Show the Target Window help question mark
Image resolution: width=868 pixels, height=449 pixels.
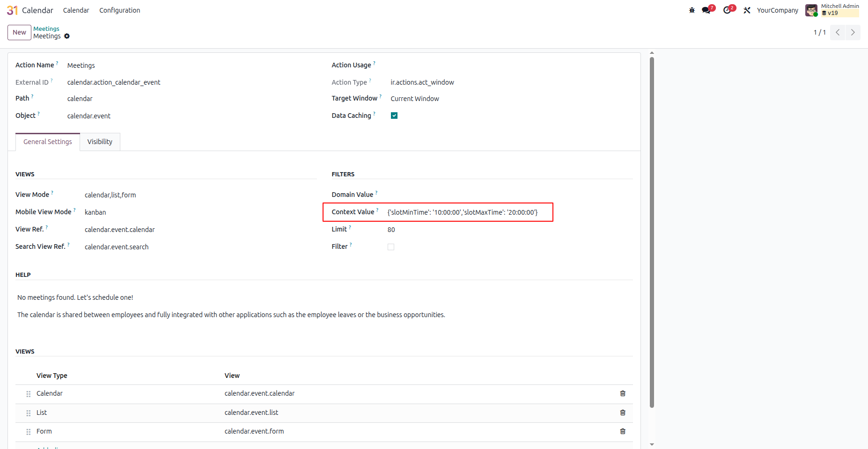coord(380,96)
